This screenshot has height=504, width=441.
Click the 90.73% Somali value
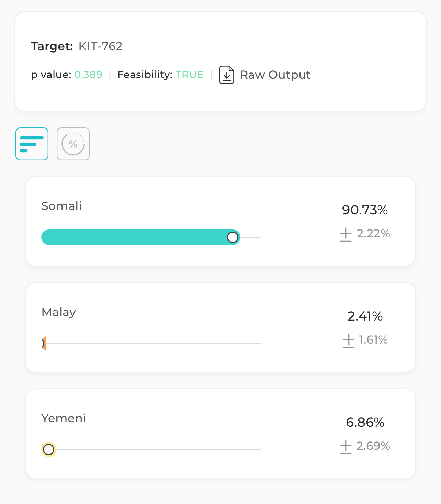point(365,210)
